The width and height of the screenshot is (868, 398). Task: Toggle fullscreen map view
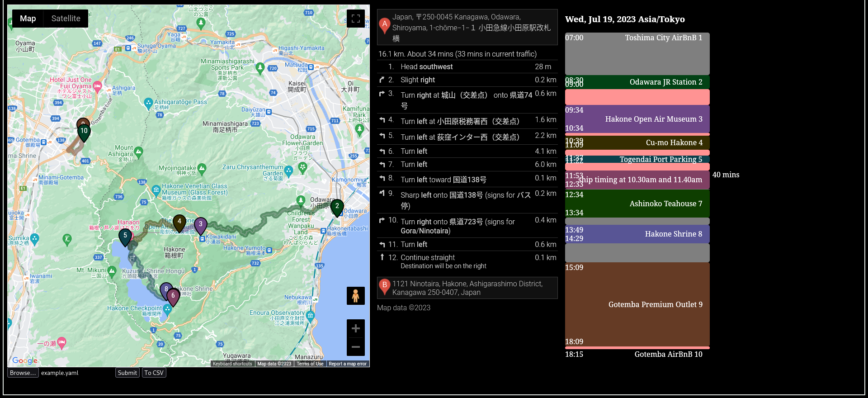[x=356, y=19]
